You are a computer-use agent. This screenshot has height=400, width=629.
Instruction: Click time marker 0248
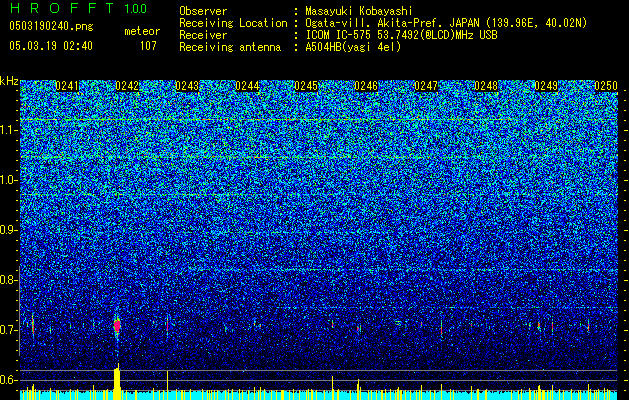click(x=486, y=86)
